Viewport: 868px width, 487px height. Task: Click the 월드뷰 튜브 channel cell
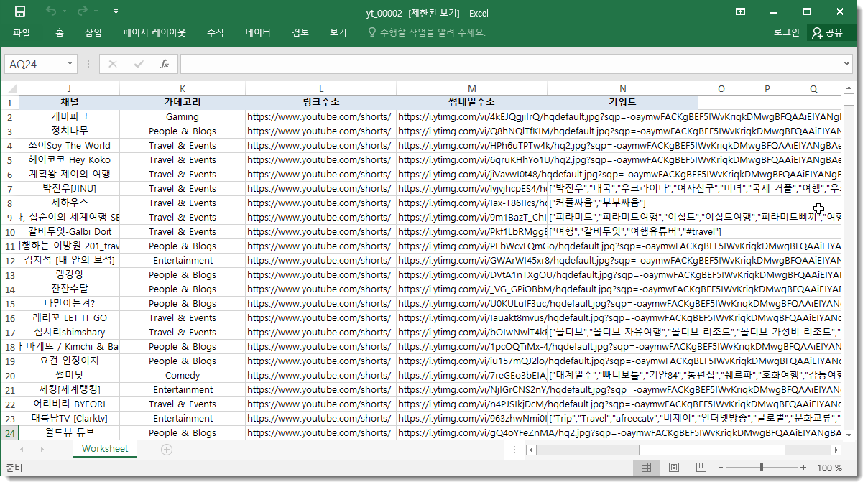[x=69, y=432]
